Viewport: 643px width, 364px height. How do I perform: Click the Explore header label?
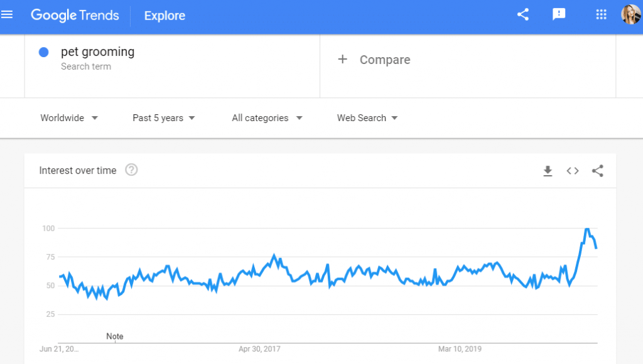pyautogui.click(x=165, y=16)
